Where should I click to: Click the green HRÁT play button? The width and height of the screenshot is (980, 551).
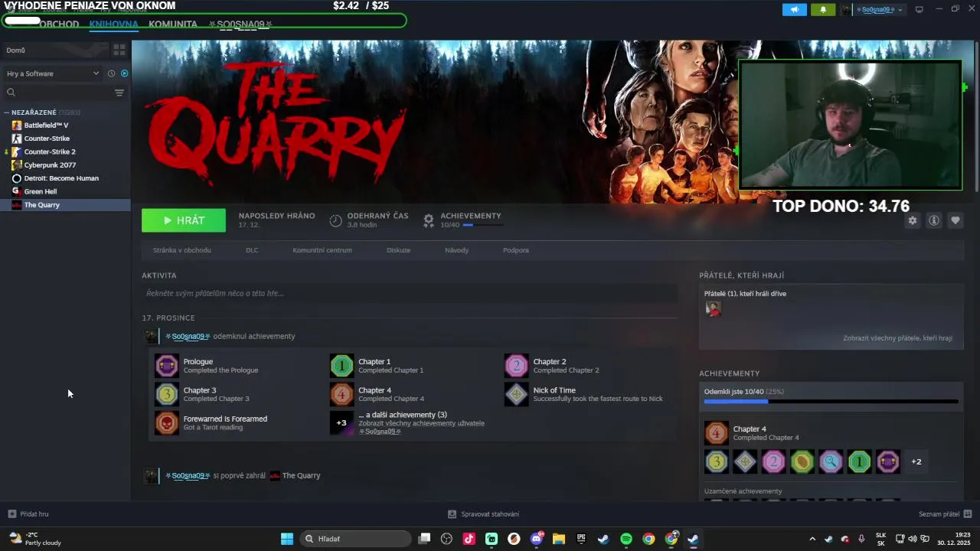(184, 220)
